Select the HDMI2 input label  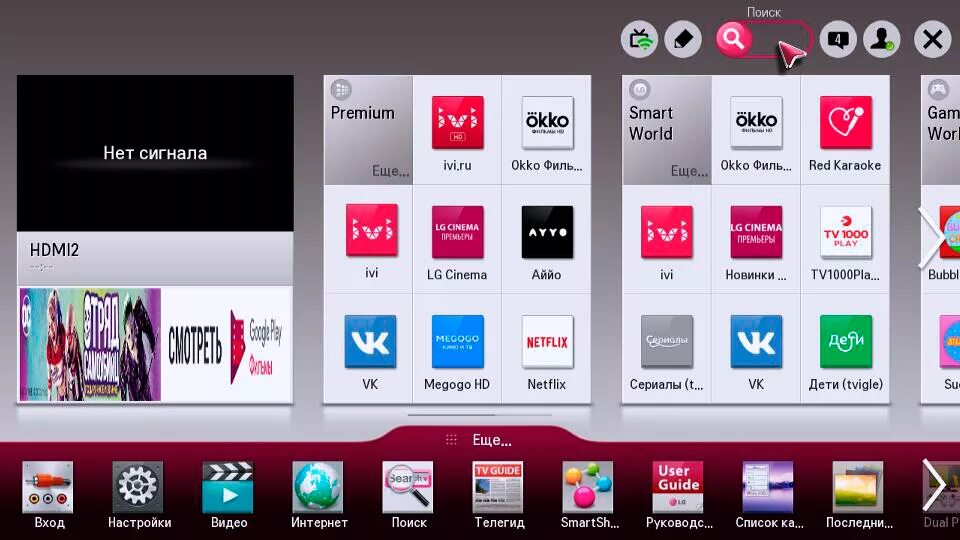(x=54, y=250)
